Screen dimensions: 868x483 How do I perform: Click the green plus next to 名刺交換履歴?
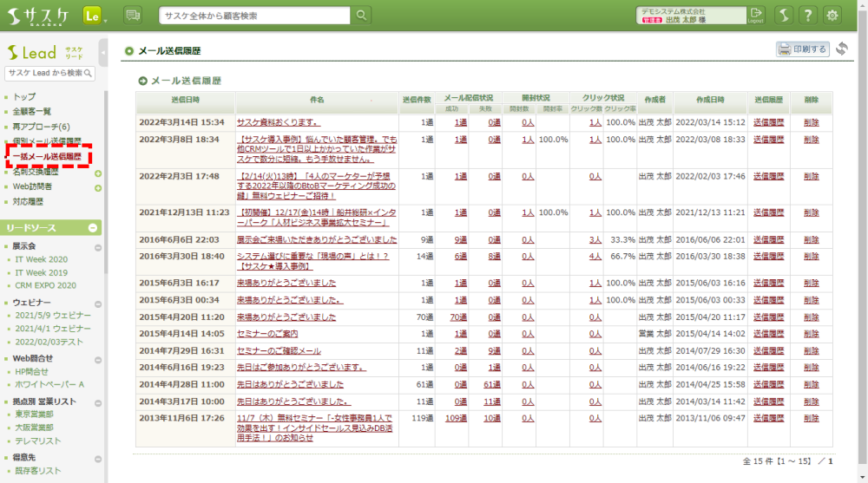[x=98, y=173]
